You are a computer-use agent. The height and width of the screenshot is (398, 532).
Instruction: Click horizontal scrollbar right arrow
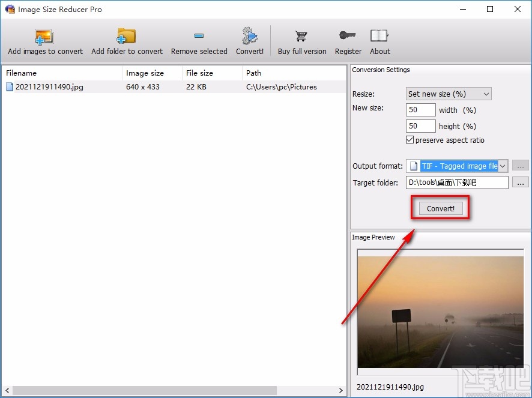[x=340, y=390]
